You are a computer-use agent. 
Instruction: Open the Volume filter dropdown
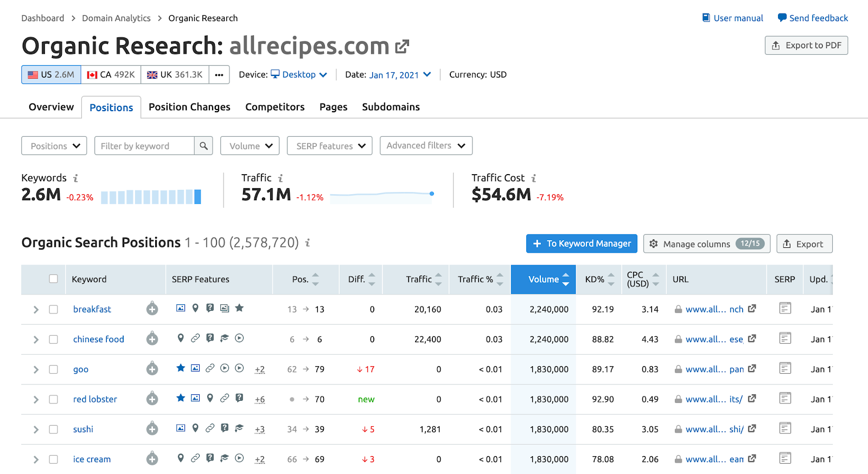(250, 146)
